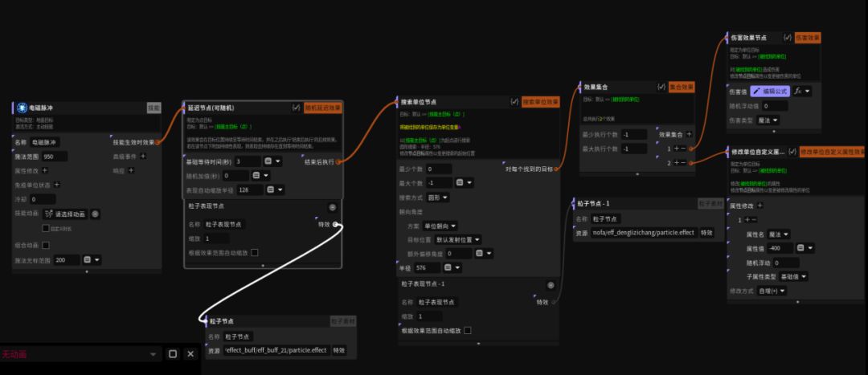Click the eff_buff_21/particle.effect resource field
This screenshot has width=868, height=375.
276,350
